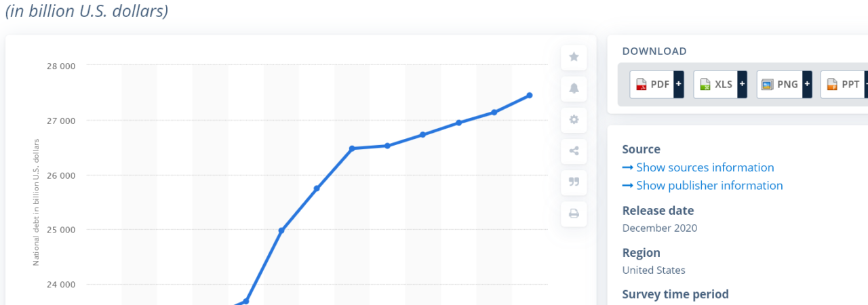Click the Survey time period heading
The image size is (868, 305).
coord(675,294)
